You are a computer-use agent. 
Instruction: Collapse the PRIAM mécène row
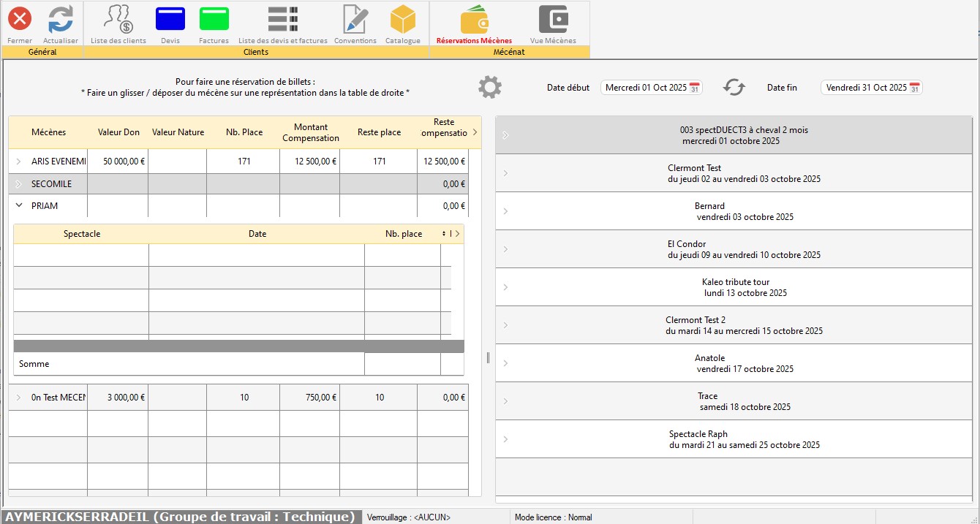(19, 206)
